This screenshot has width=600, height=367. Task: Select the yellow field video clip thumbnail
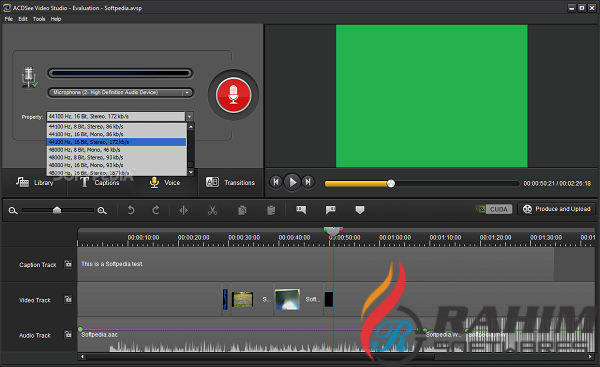coord(243,299)
